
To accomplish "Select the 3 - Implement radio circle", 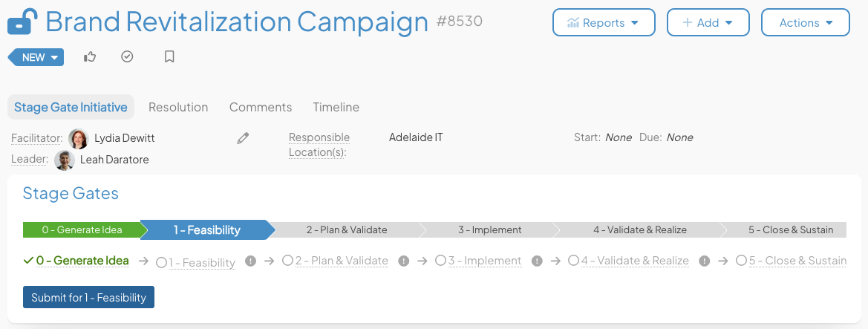I will click(x=440, y=261).
